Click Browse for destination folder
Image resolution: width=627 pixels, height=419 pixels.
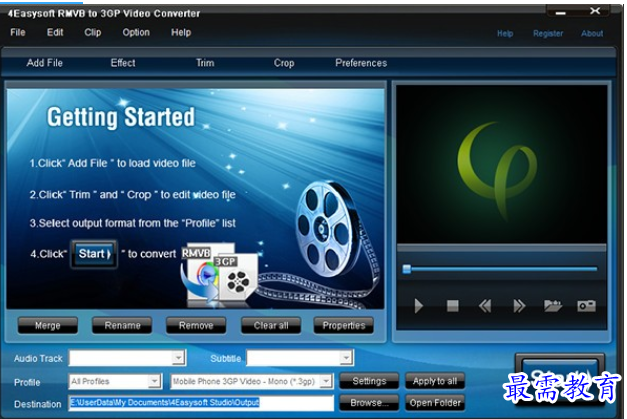tap(369, 403)
